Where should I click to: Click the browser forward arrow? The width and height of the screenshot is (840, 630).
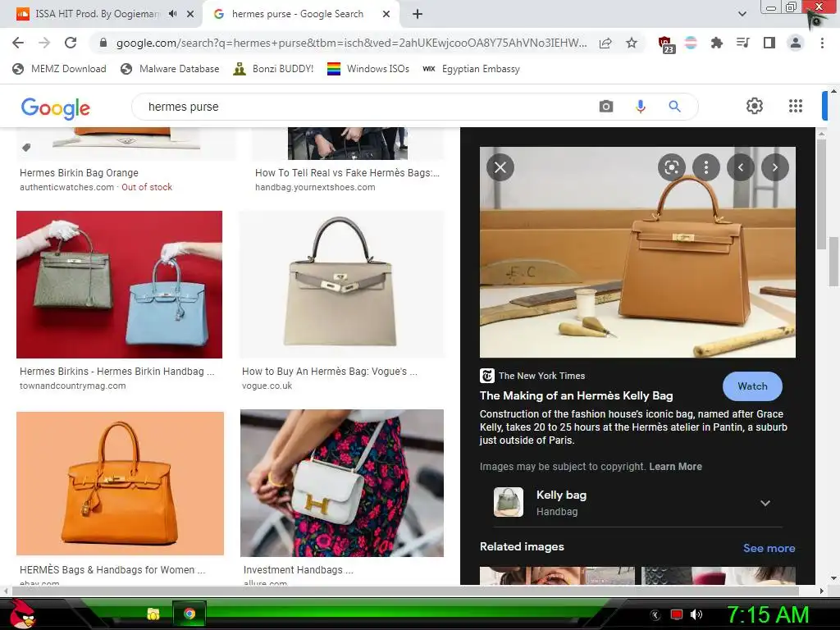coord(44,43)
